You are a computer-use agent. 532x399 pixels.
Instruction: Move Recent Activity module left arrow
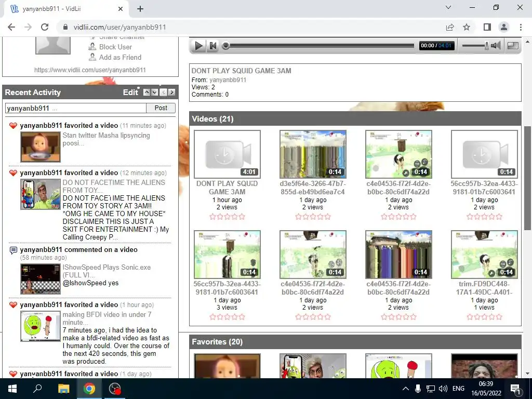pyautogui.click(x=164, y=92)
